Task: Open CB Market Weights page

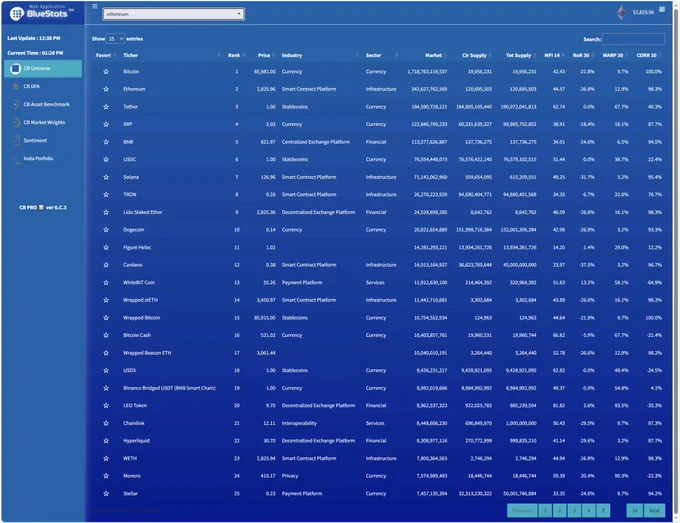Action: pyautogui.click(x=43, y=123)
